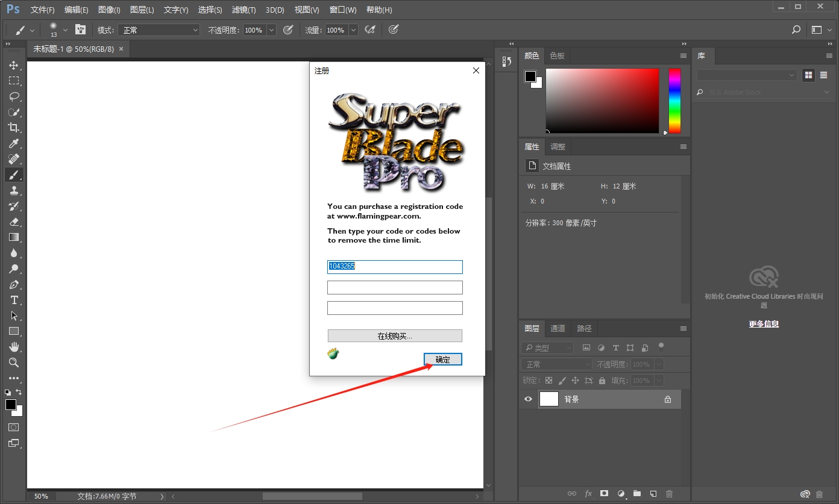Toggle the Lock transparent pixels option
The height and width of the screenshot is (504, 839).
coord(548,381)
